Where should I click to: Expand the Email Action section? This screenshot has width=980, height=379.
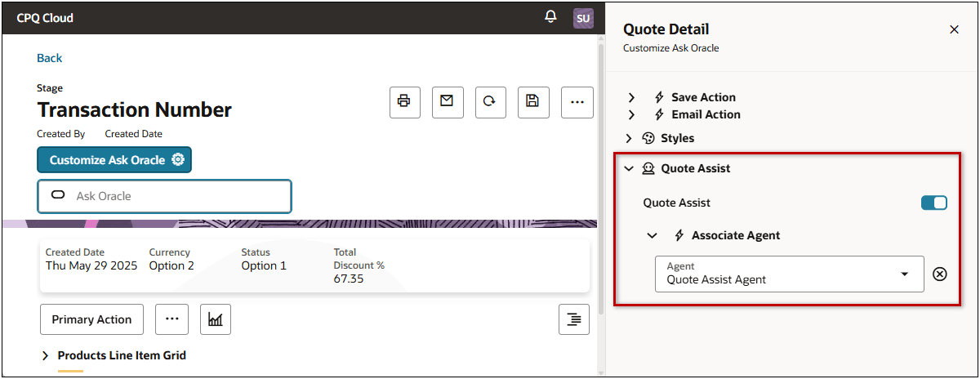point(631,114)
